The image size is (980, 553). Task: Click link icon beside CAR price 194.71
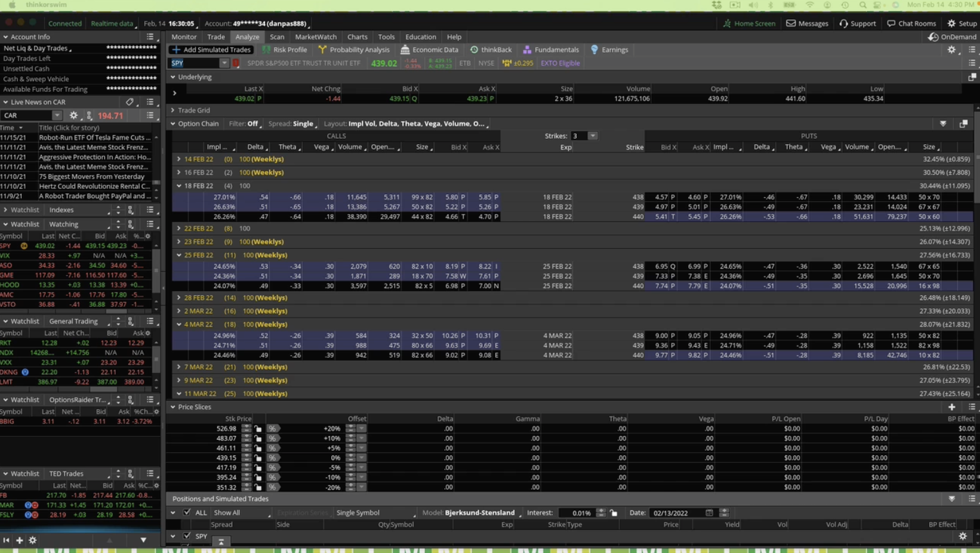pyautogui.click(x=89, y=116)
